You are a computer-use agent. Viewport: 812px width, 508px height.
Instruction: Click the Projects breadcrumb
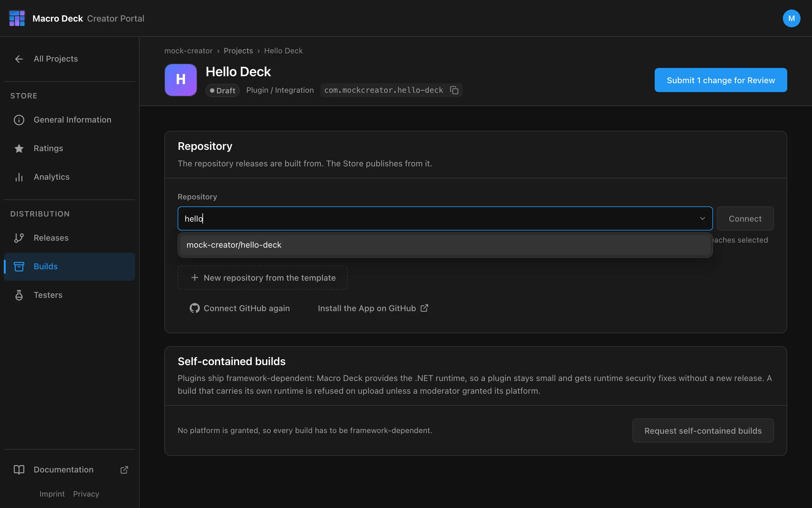coord(238,51)
